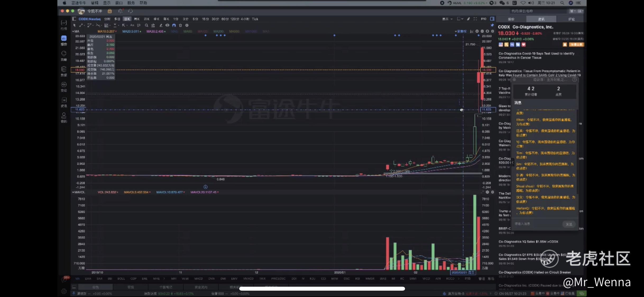This screenshot has width=644, height=297.
Task: Select the cursor pointer drawing tool
Action: (75, 25)
